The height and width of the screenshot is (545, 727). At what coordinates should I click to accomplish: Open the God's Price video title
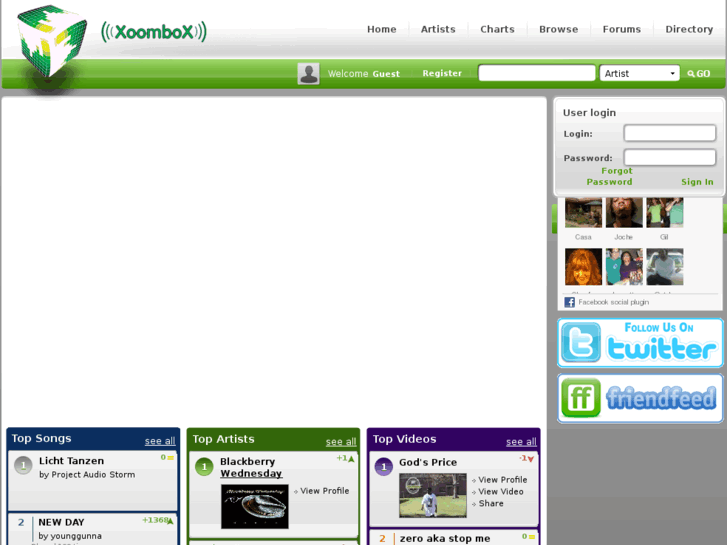point(428,462)
